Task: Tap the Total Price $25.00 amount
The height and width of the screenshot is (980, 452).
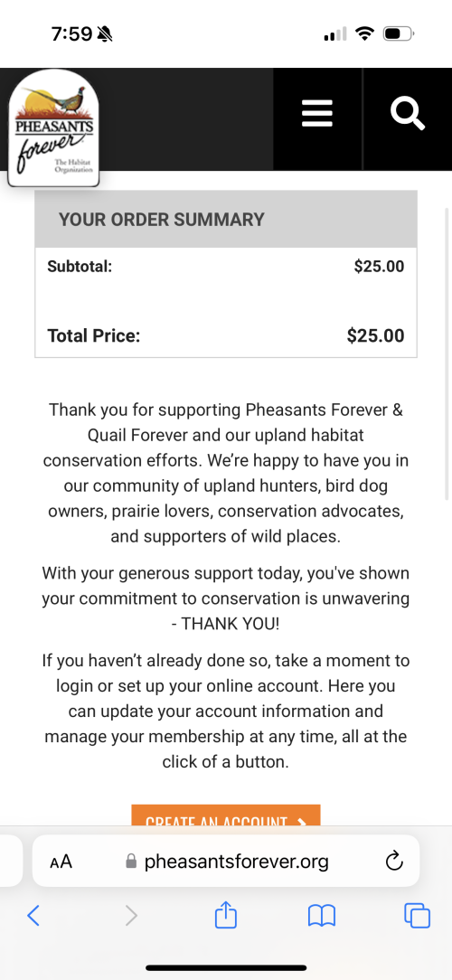Action: click(376, 335)
